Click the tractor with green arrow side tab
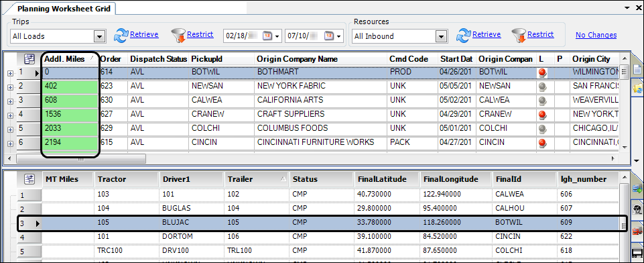Image resolution: width=644 pixels, height=263 pixels. pyautogui.click(x=638, y=189)
